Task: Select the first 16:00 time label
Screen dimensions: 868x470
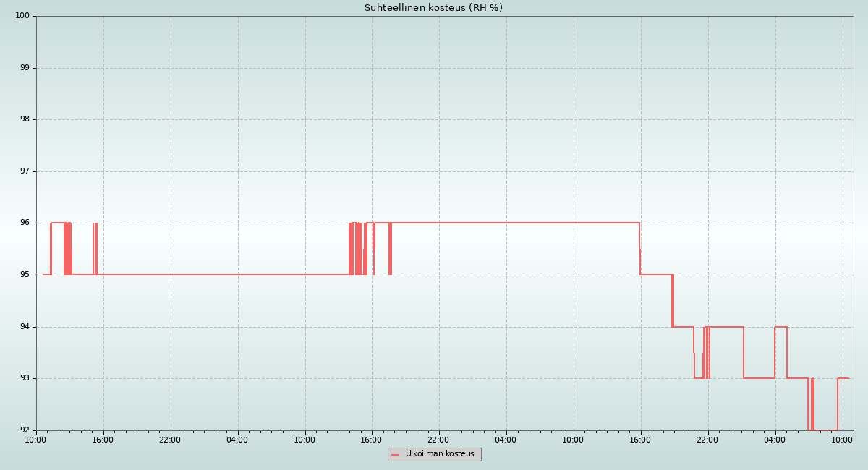Action: (103, 440)
